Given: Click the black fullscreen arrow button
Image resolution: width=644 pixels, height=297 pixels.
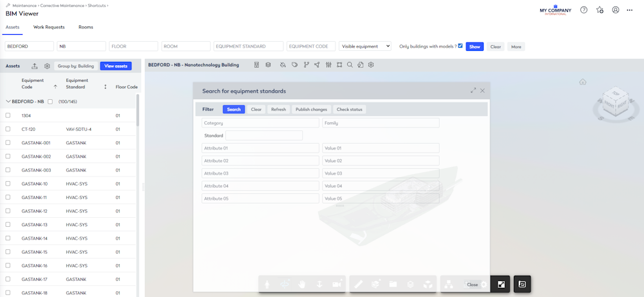Looking at the screenshot, I should 501,284.
